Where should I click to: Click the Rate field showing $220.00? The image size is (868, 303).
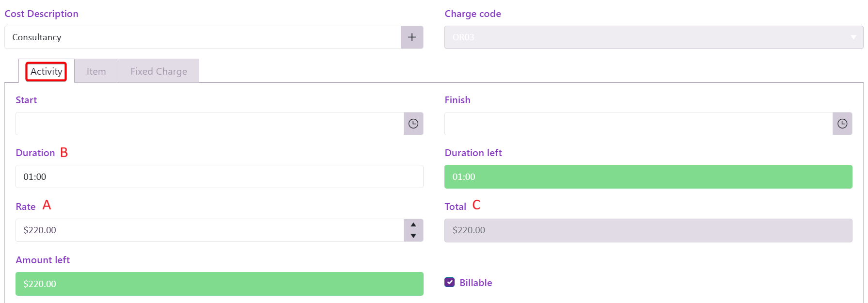pyautogui.click(x=209, y=230)
